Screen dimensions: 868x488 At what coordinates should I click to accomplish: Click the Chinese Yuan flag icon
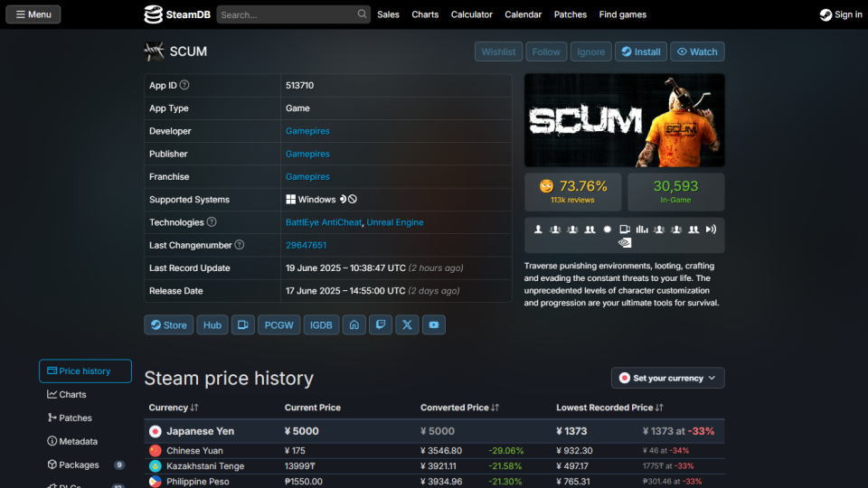click(x=155, y=450)
